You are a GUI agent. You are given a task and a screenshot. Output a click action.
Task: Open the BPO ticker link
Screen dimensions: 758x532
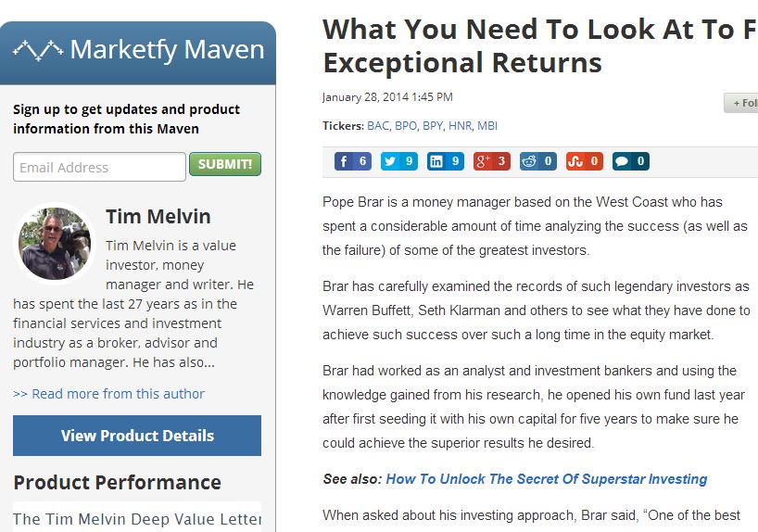[x=406, y=126]
